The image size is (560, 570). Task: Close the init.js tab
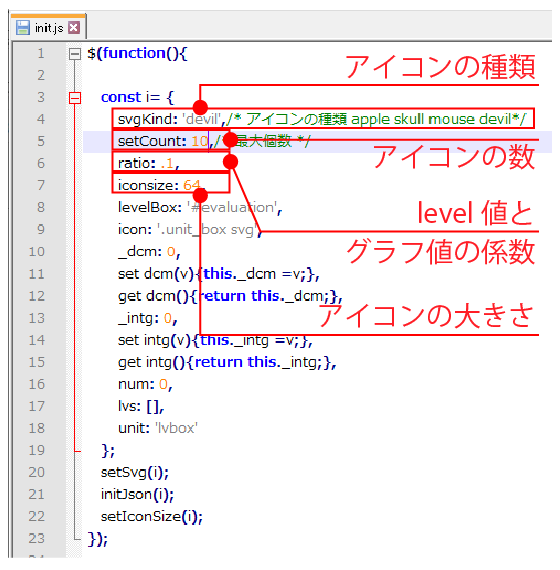[74, 28]
